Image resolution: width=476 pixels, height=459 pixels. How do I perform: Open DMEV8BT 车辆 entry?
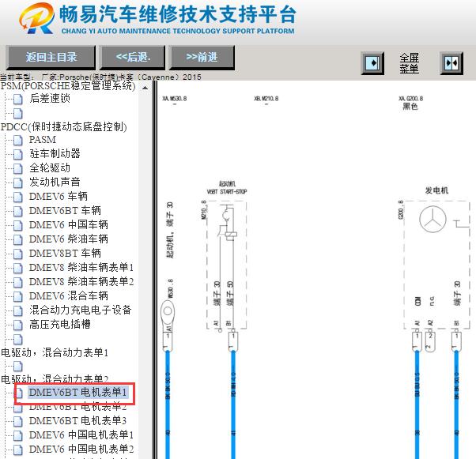[65, 253]
